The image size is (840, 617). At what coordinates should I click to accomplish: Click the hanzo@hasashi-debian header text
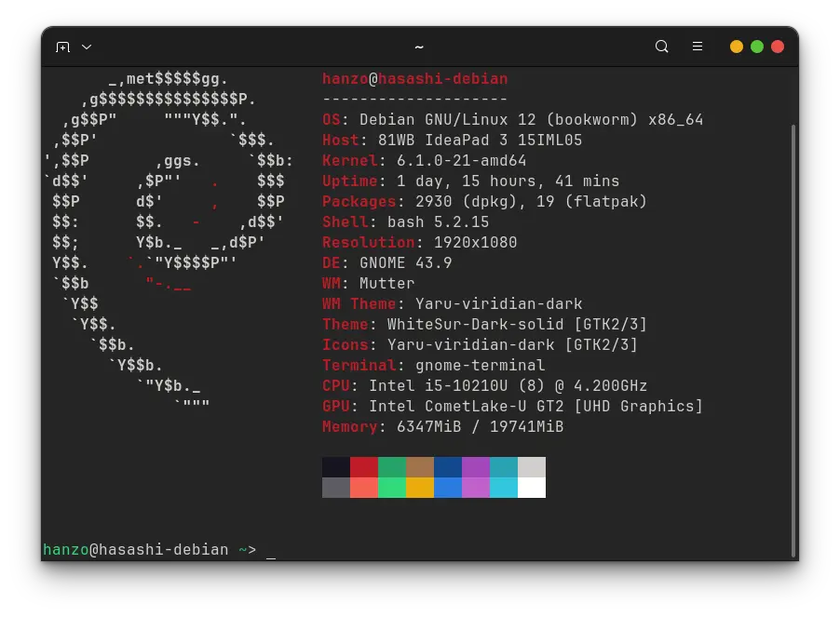coord(414,79)
